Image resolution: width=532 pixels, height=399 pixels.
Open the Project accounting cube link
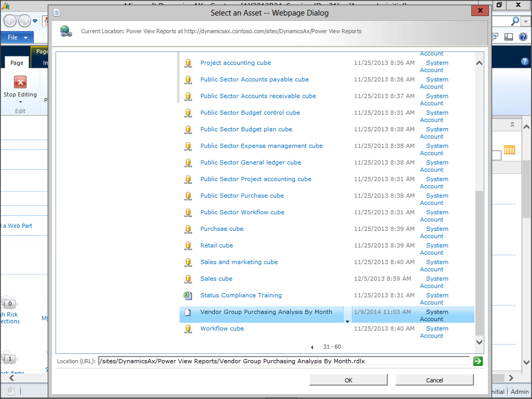click(235, 63)
